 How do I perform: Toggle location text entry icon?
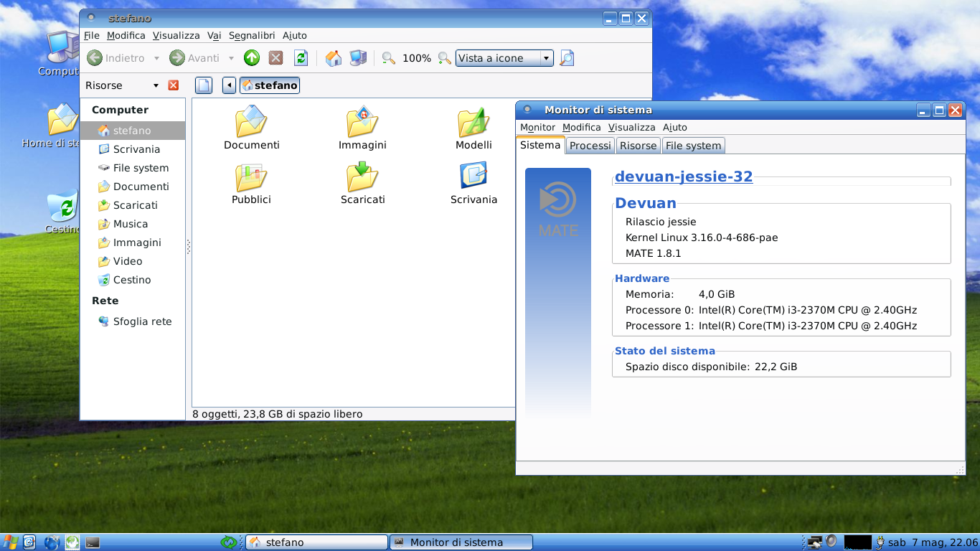click(x=204, y=85)
